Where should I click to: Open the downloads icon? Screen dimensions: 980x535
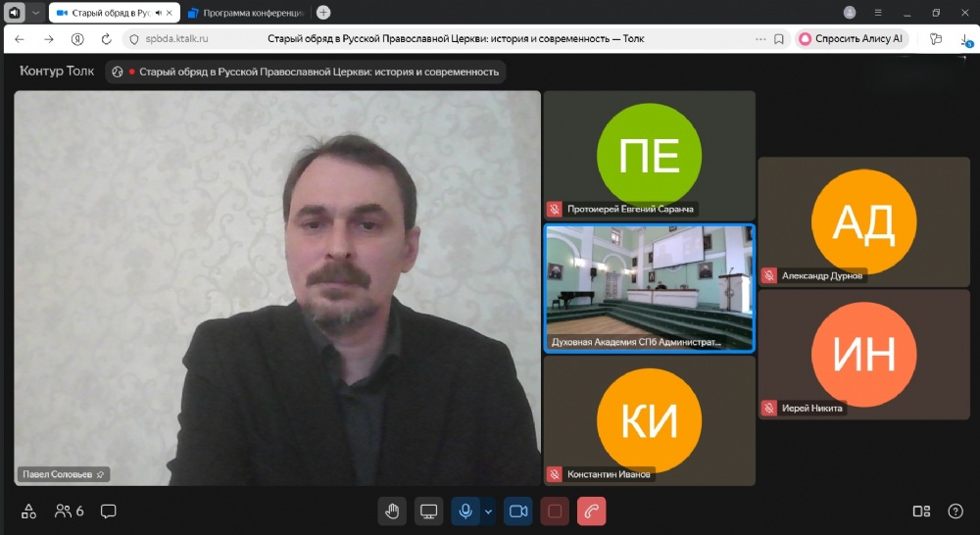(x=965, y=39)
